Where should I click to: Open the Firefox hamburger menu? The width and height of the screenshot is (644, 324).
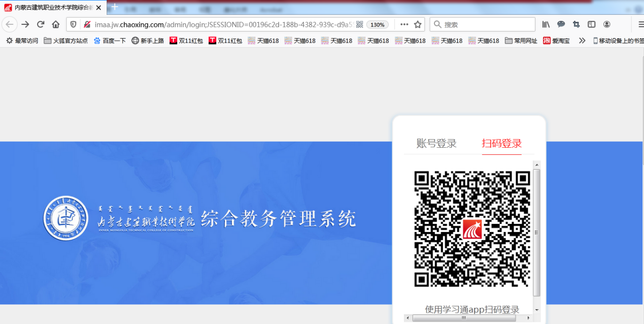(x=640, y=24)
